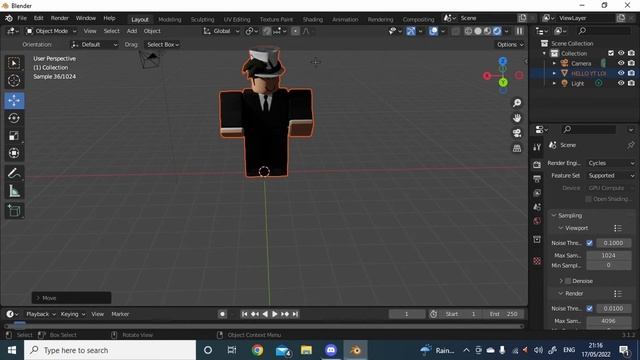Switch to rendered viewport shading
The width and height of the screenshot is (640, 360).
click(x=497, y=31)
